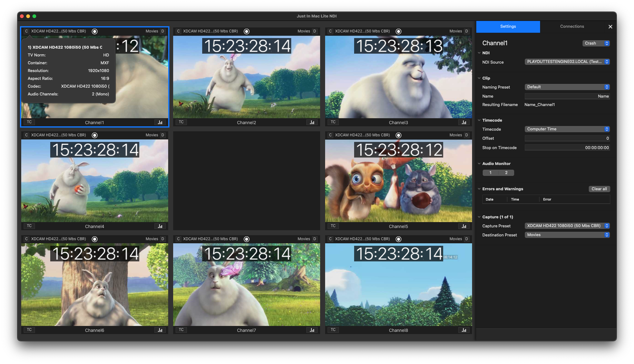Open the NDI Source dropdown

567,62
